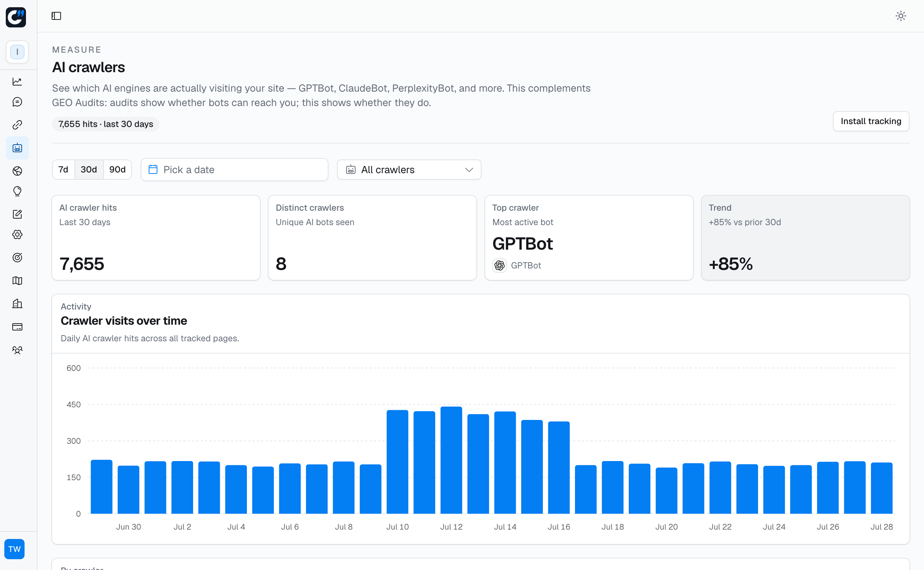Click the +85% Trend card
This screenshot has height=570, width=924.
805,237
